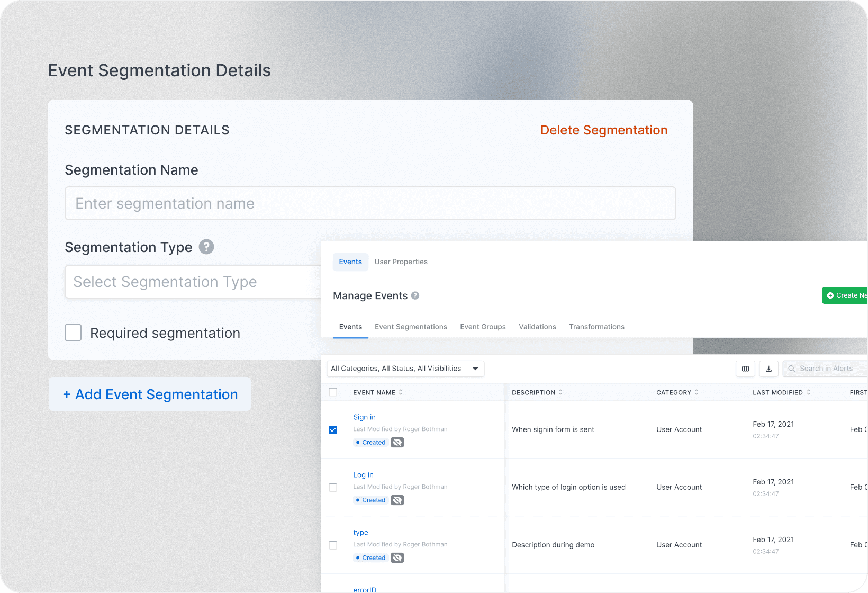868x593 pixels.
Task: Click Delete Segmentation link
Action: coord(604,130)
